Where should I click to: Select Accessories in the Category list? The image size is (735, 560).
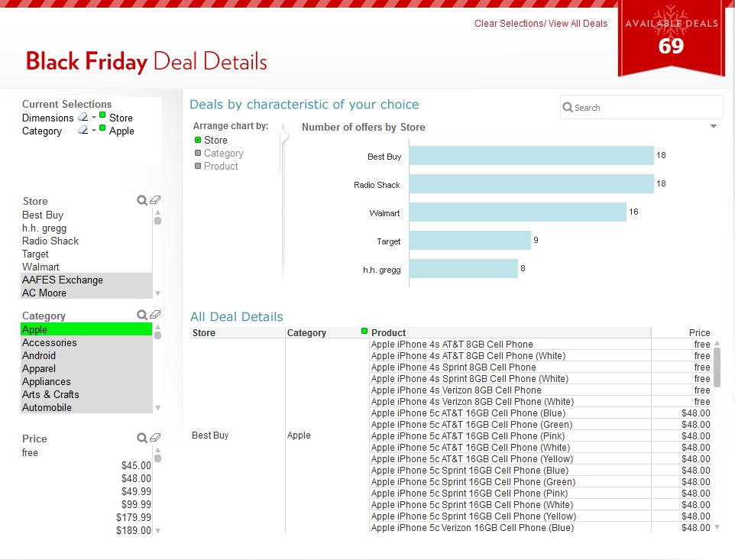(87, 342)
